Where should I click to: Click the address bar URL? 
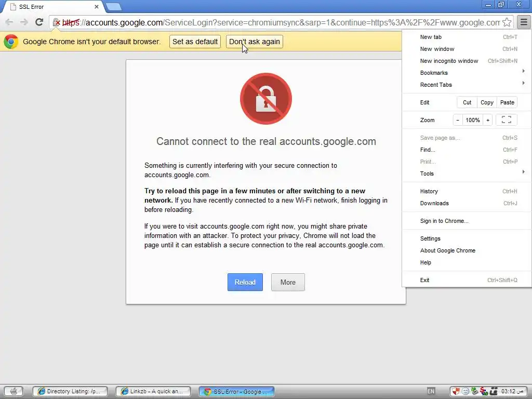pos(281,22)
